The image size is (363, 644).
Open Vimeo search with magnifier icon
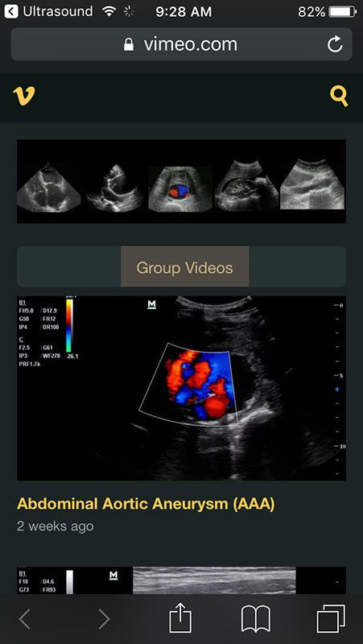[339, 97]
